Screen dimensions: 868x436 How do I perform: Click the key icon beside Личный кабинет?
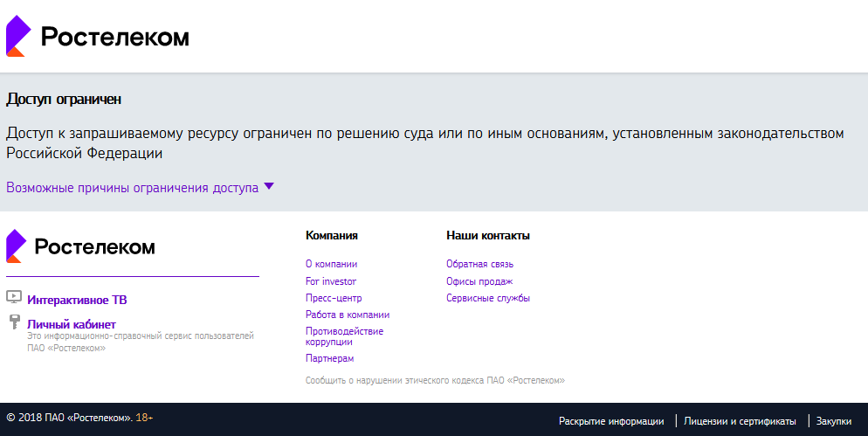tap(15, 322)
